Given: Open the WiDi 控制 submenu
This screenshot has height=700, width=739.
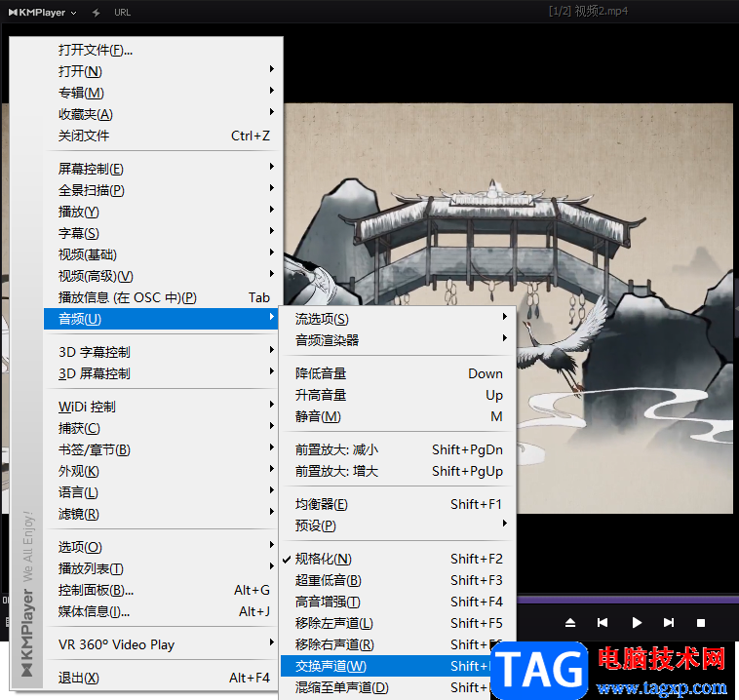Looking at the screenshot, I should point(163,407).
